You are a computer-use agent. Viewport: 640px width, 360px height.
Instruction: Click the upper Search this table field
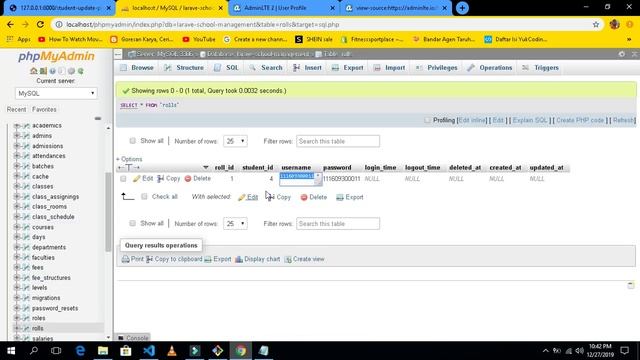338,141
